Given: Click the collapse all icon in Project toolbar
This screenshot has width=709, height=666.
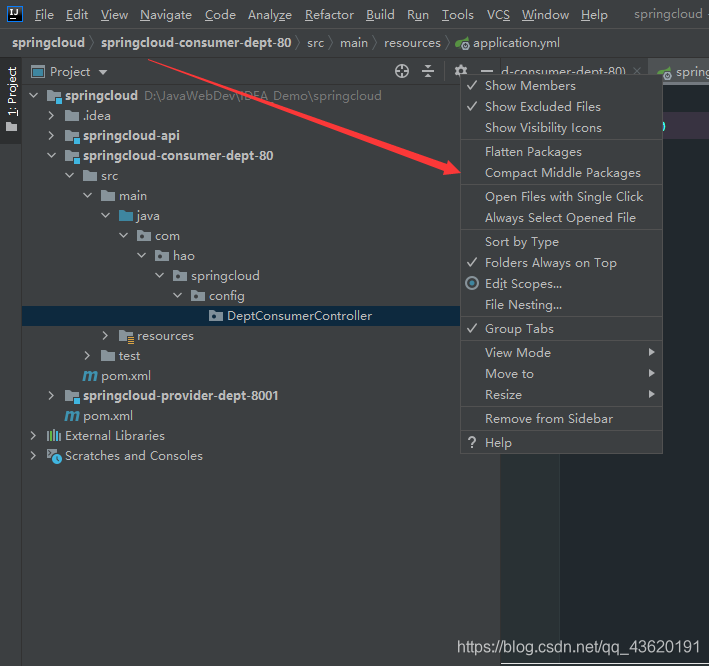Looking at the screenshot, I should pyautogui.click(x=428, y=71).
